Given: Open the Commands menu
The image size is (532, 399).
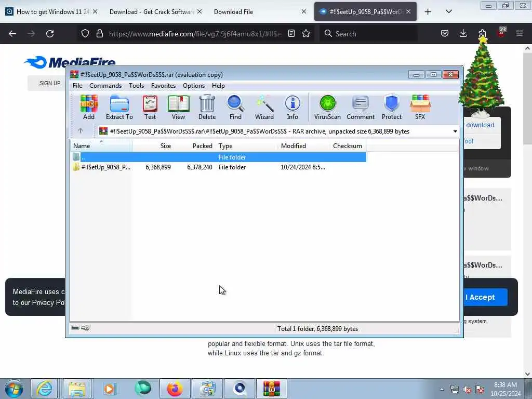Looking at the screenshot, I should click(x=105, y=86).
